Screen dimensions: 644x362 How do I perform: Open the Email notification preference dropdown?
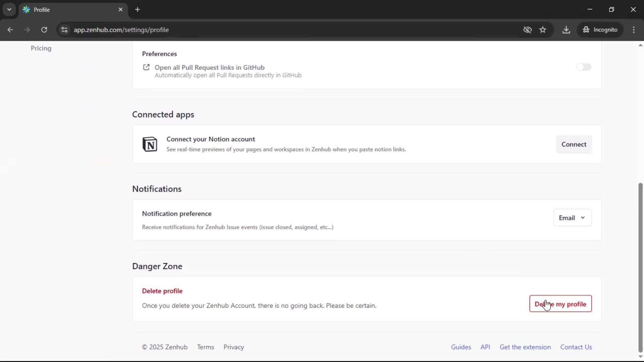[572, 218]
